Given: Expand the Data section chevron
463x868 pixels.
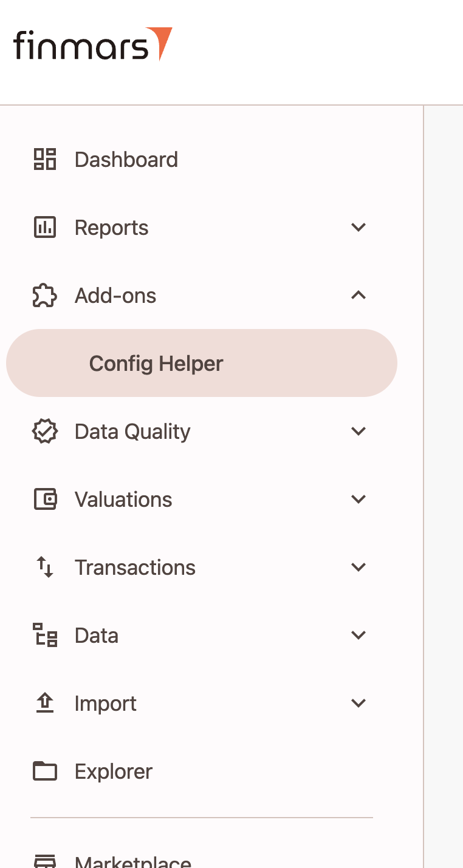Looking at the screenshot, I should [x=358, y=636].
